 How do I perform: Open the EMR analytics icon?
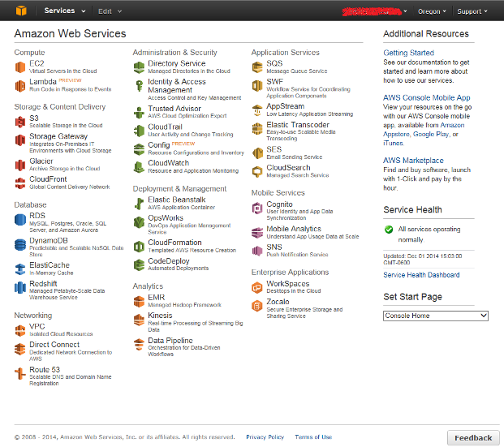139,302
